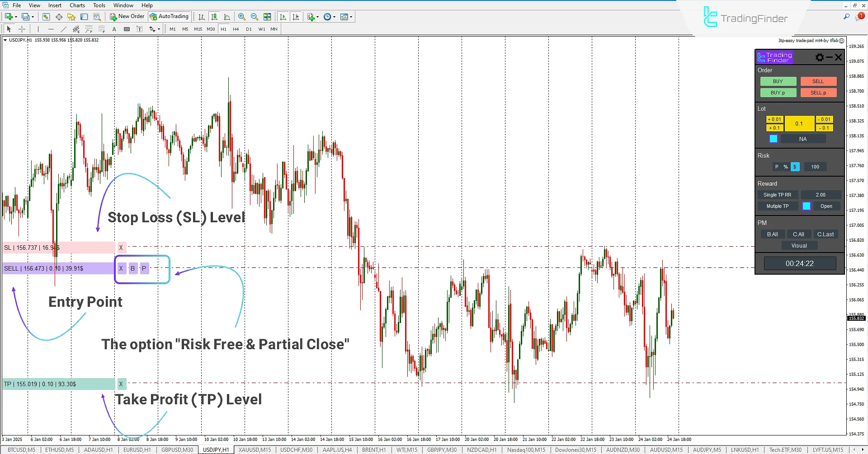Open the new chart dropdown arrow

[16, 17]
